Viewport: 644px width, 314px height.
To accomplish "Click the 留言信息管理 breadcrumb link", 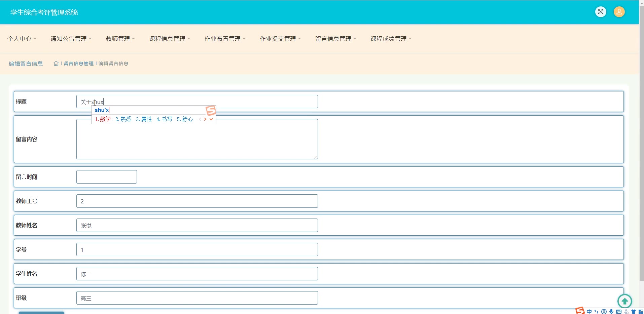I will (x=79, y=64).
